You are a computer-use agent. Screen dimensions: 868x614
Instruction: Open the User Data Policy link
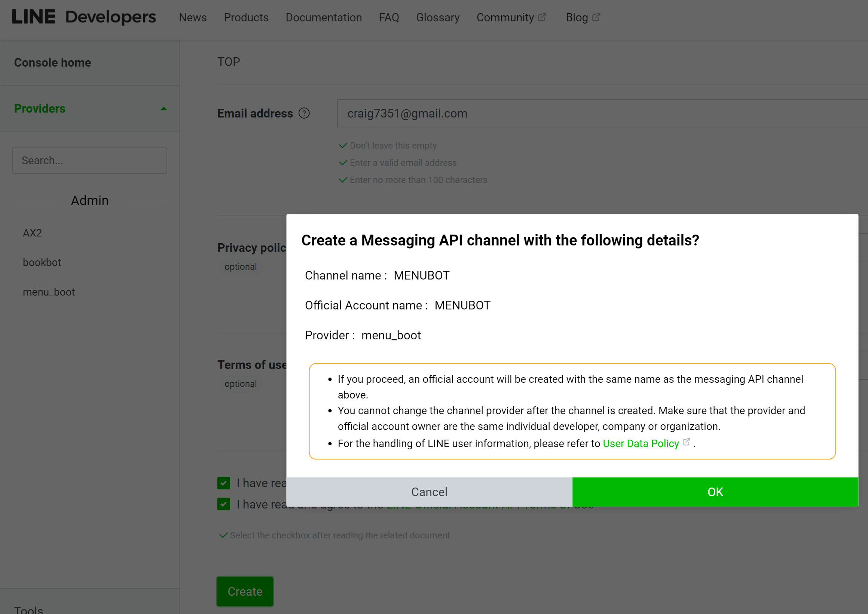click(x=641, y=443)
